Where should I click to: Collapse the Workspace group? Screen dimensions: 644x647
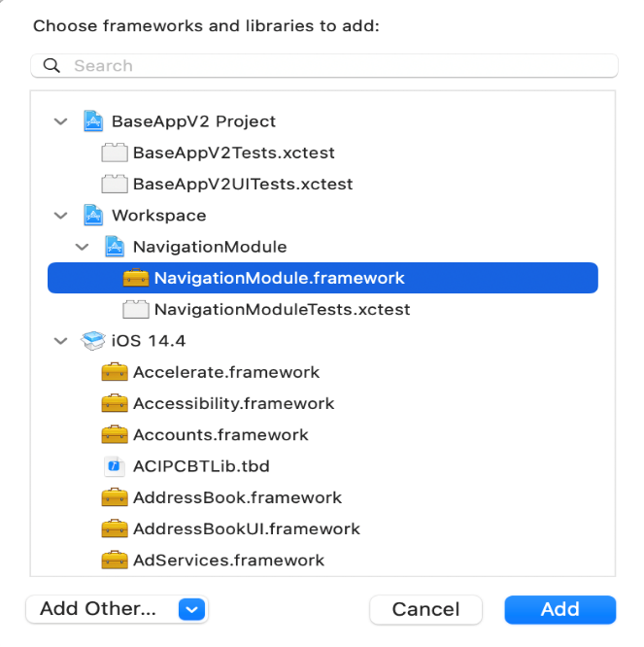click(61, 216)
